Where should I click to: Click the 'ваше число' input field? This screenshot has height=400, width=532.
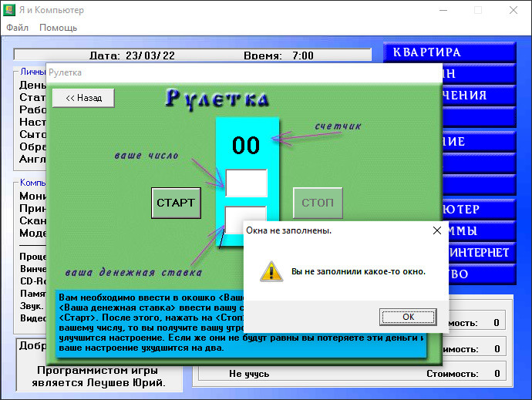click(246, 183)
